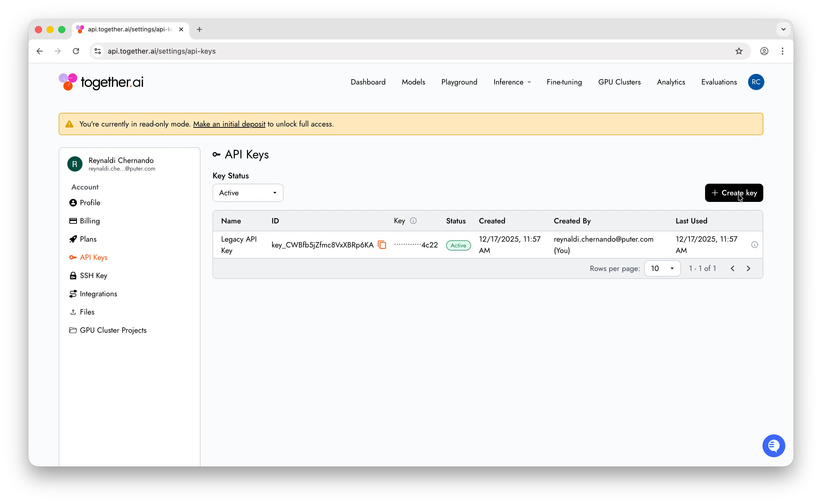Select the Profile option in sidebar
Viewport: 822px width, 504px height.
click(x=90, y=202)
